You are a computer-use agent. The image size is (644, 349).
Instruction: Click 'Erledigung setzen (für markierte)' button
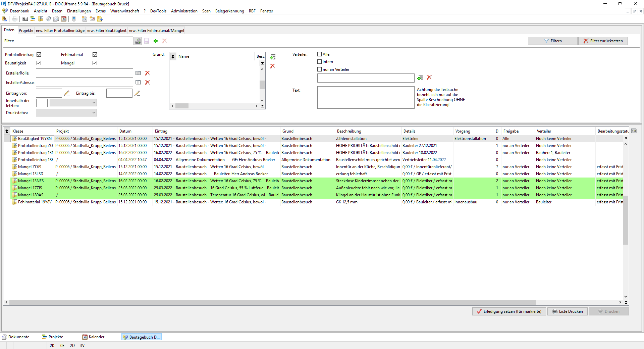[509, 311]
